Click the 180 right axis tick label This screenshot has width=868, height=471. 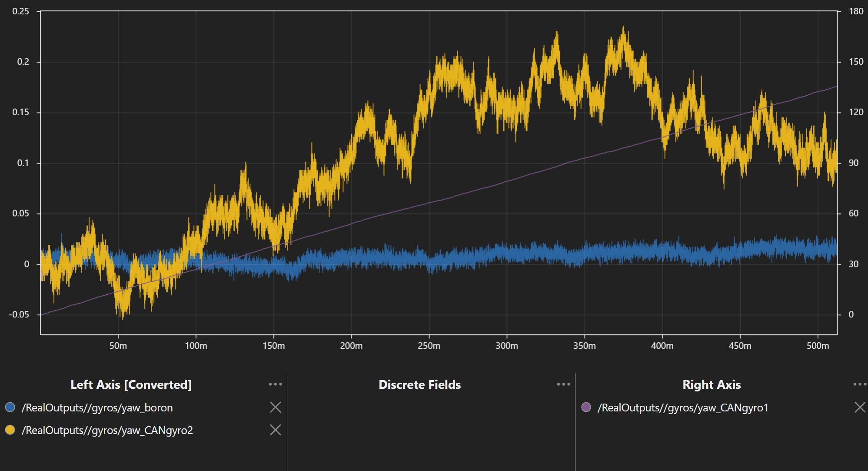856,11
